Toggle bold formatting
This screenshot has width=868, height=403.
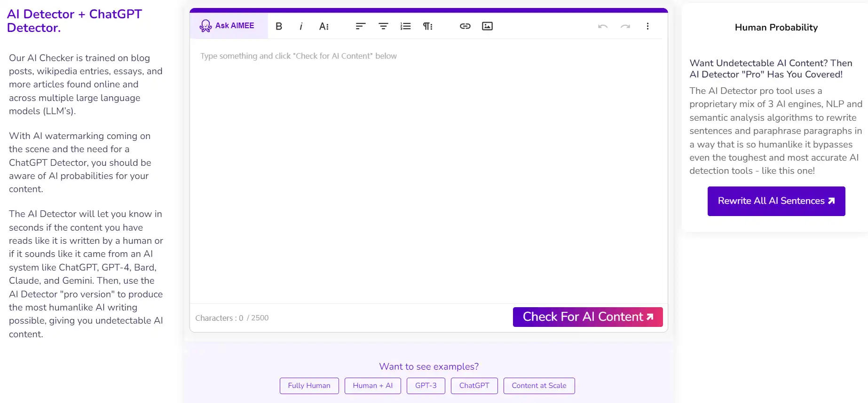click(279, 26)
